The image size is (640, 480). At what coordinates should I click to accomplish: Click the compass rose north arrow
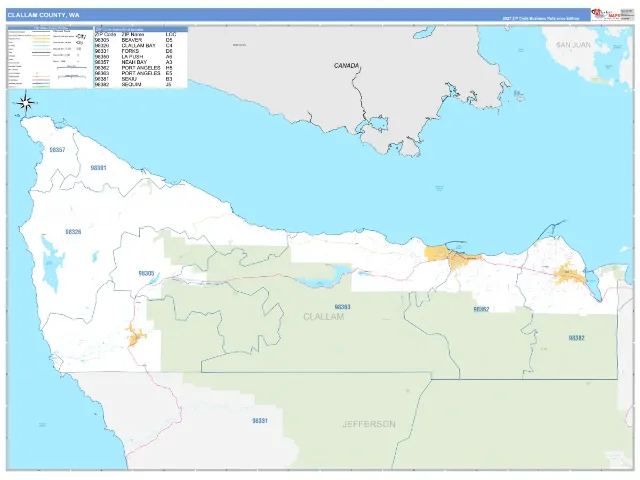[26, 103]
